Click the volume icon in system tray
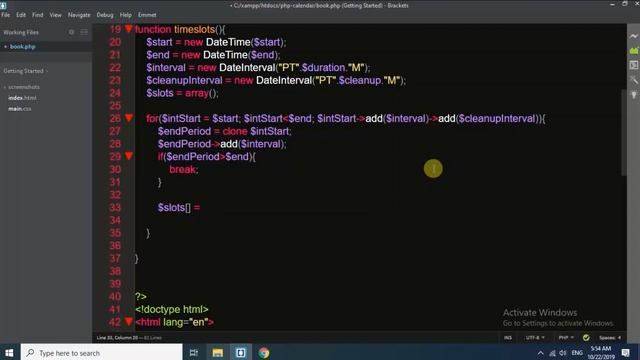The image size is (640, 360). click(563, 353)
